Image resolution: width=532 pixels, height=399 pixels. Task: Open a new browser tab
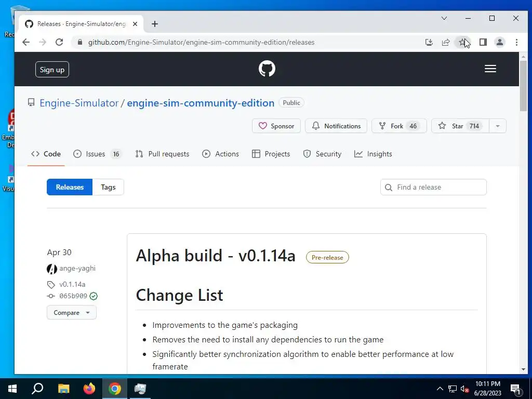[155, 24]
